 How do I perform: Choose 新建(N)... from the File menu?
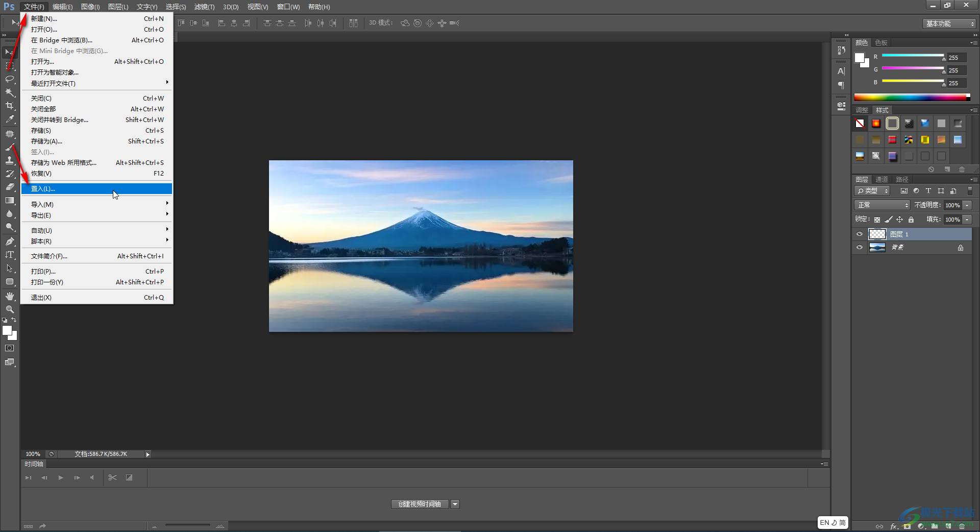(x=97, y=18)
